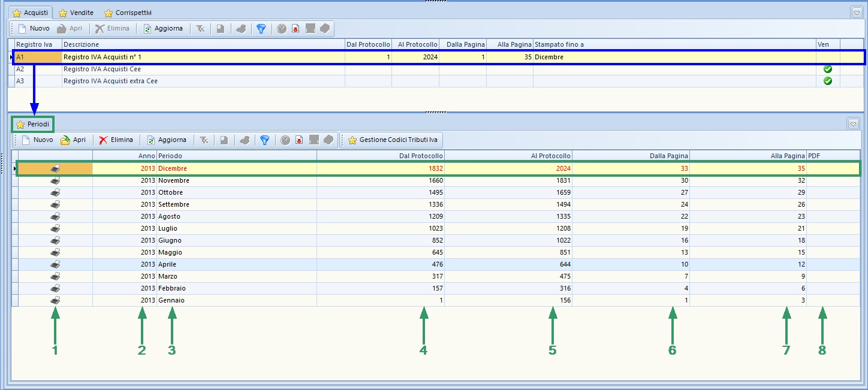The image size is (868, 390).
Task: Collapse the Periodi panel using its chevron
Action: 853,124
